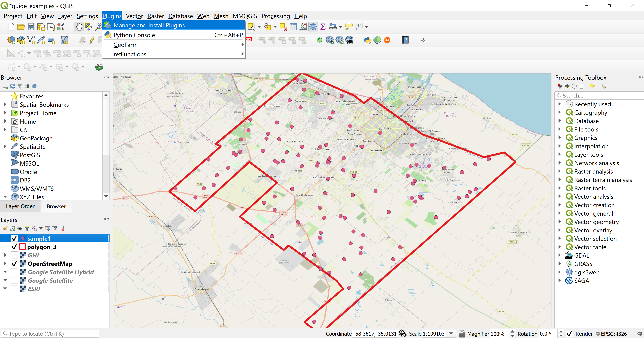The width and height of the screenshot is (644, 338).
Task: Click the Save Project floppy icon
Action: [x=31, y=27]
